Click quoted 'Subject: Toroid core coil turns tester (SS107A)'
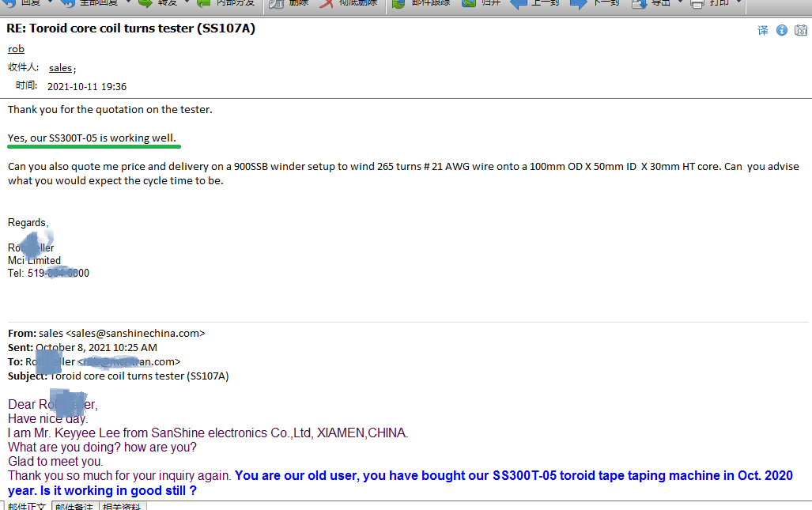 118,376
